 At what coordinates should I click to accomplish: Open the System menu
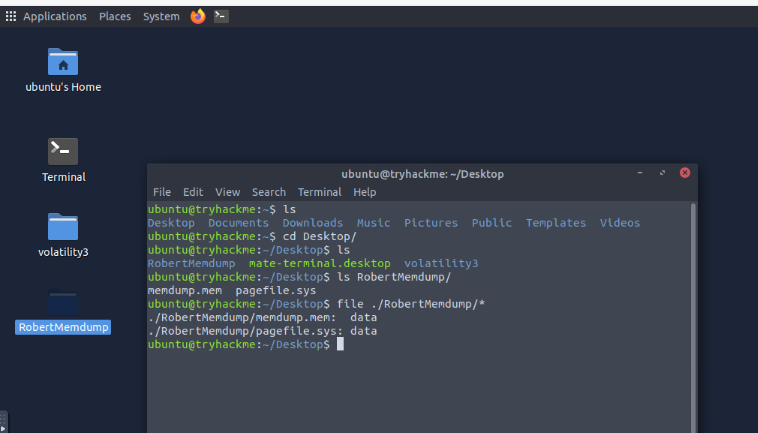(161, 16)
